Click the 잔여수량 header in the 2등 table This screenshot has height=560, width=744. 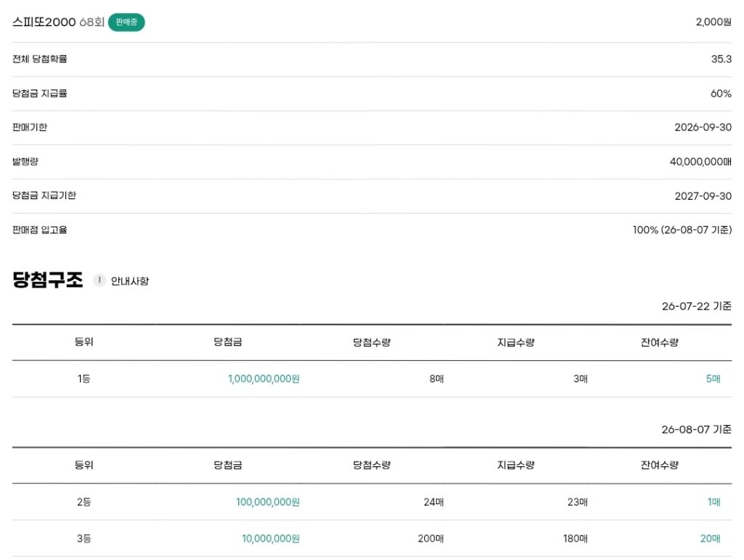coord(660,465)
